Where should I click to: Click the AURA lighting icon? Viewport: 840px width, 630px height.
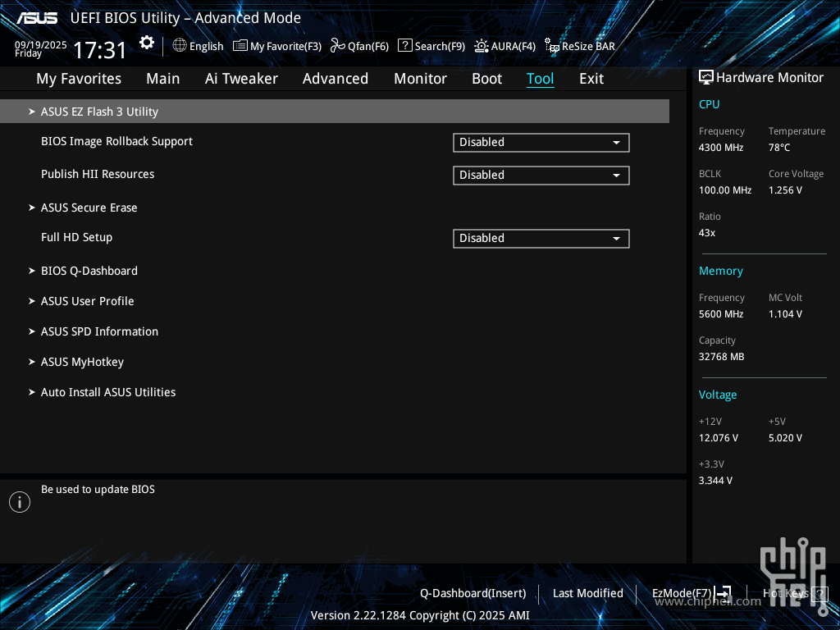(x=481, y=46)
